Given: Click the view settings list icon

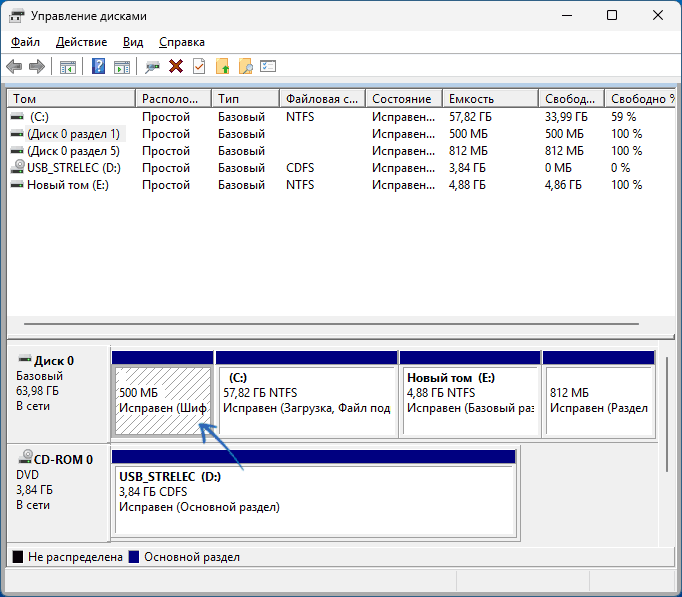Looking at the screenshot, I should 268,66.
